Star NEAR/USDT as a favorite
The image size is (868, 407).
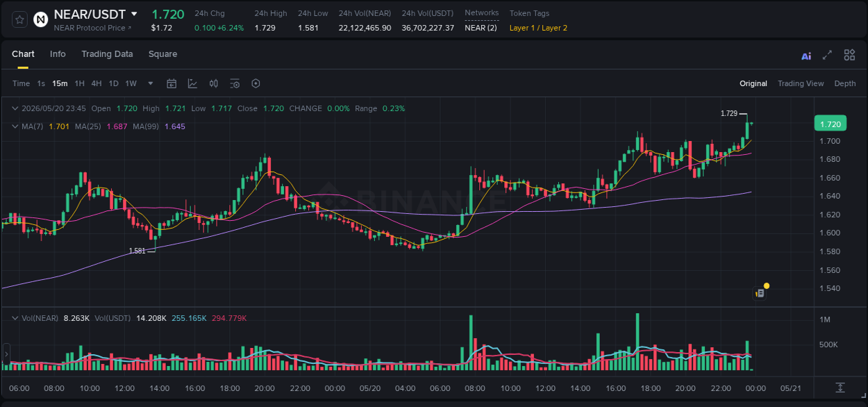click(x=20, y=19)
